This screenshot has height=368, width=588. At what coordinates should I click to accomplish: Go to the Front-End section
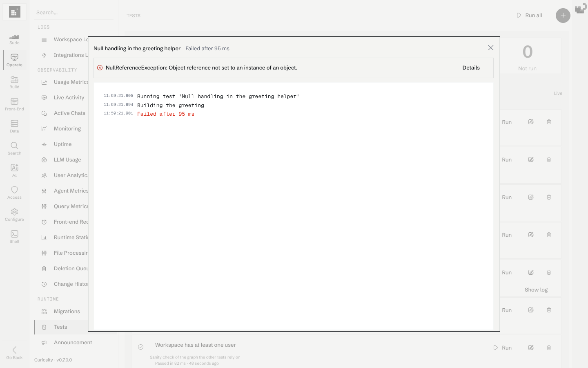coord(14,104)
